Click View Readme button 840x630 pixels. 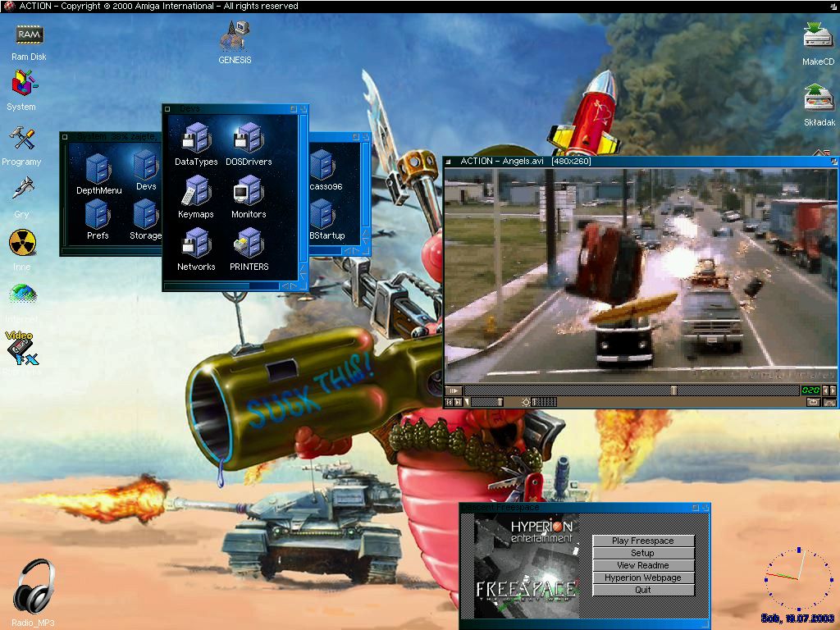click(x=643, y=565)
